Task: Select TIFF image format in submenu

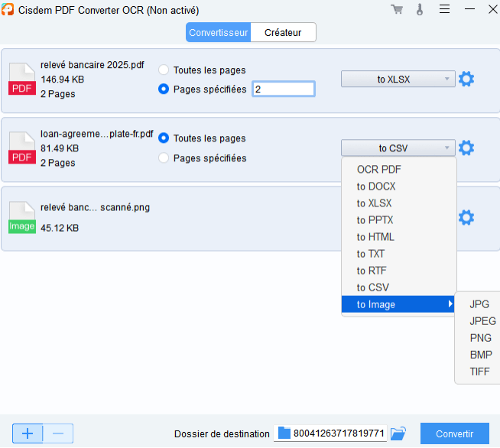Action: [479, 372]
